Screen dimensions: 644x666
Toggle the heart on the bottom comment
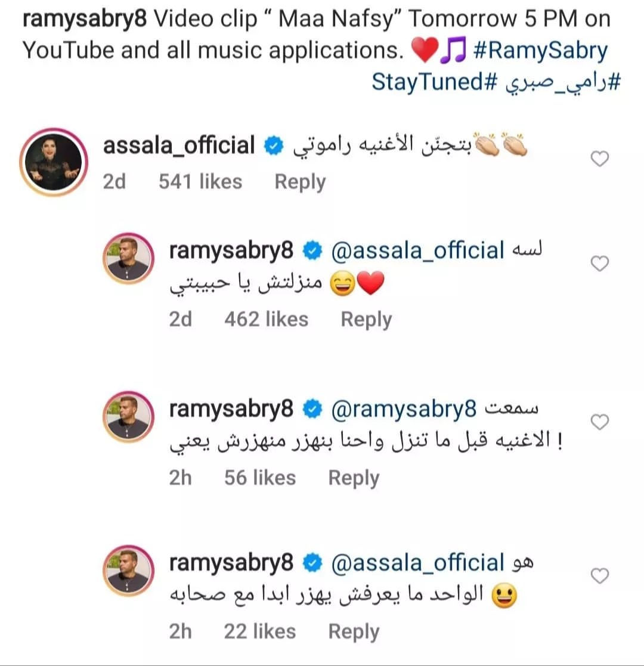(599, 575)
